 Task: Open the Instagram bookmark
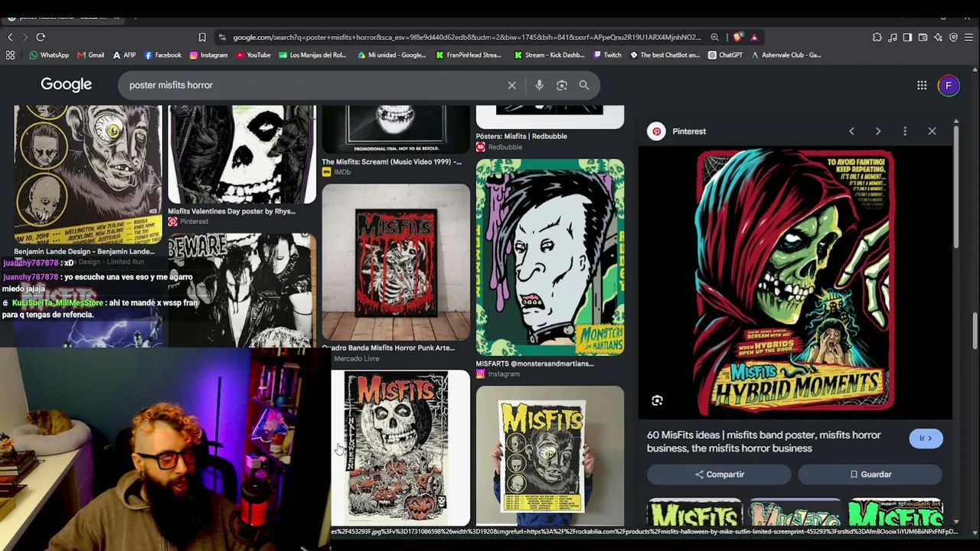tap(208, 55)
